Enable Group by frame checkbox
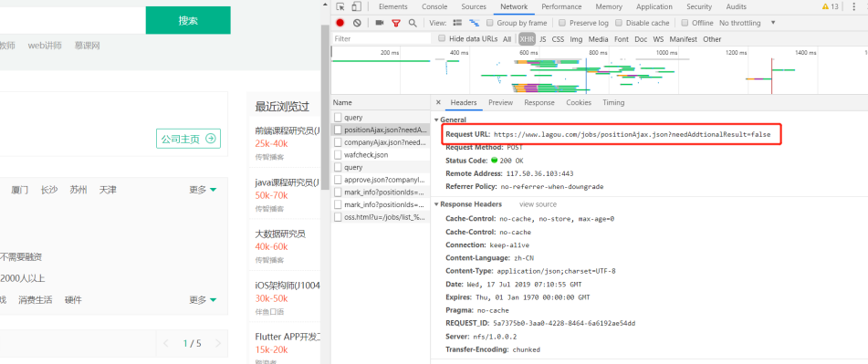The image size is (868, 364). click(x=490, y=23)
